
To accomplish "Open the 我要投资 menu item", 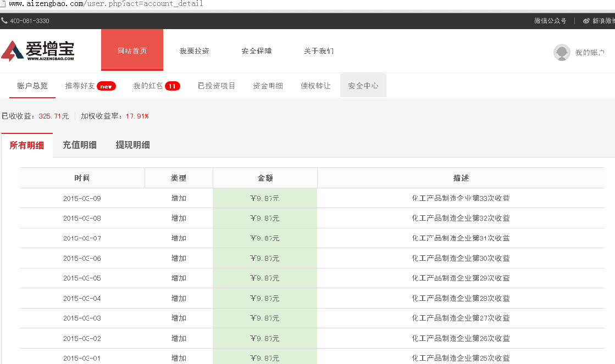I will [194, 50].
